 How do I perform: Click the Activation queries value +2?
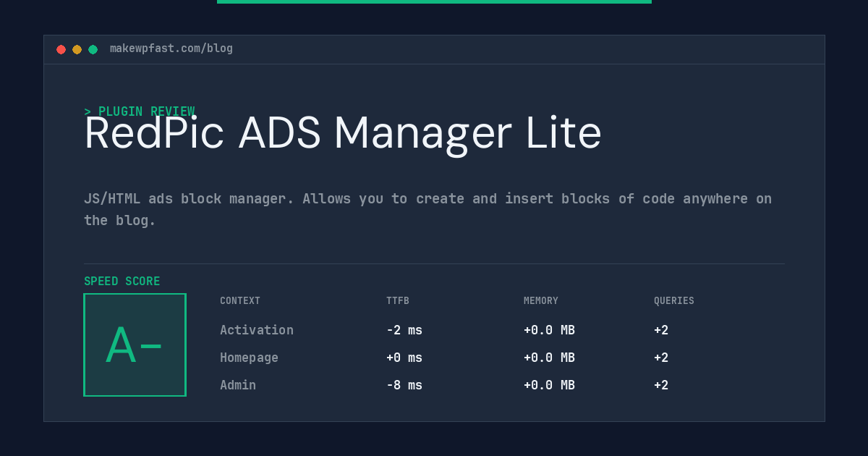tap(661, 330)
